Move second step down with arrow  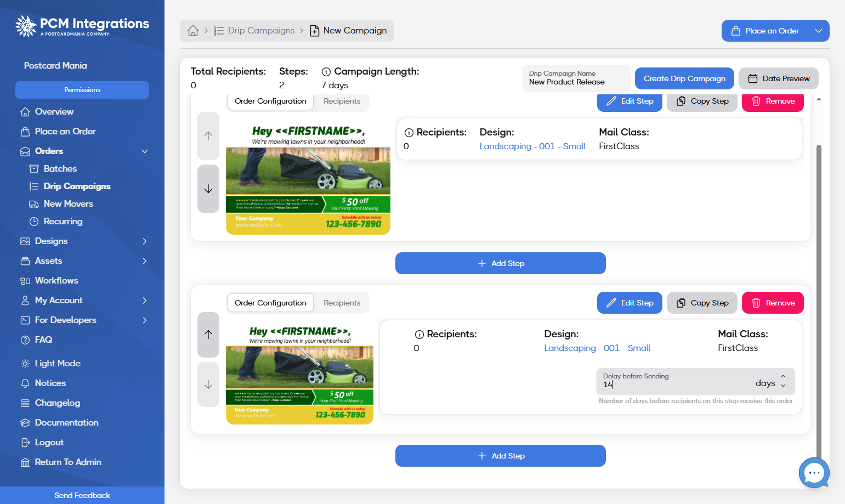(x=208, y=384)
